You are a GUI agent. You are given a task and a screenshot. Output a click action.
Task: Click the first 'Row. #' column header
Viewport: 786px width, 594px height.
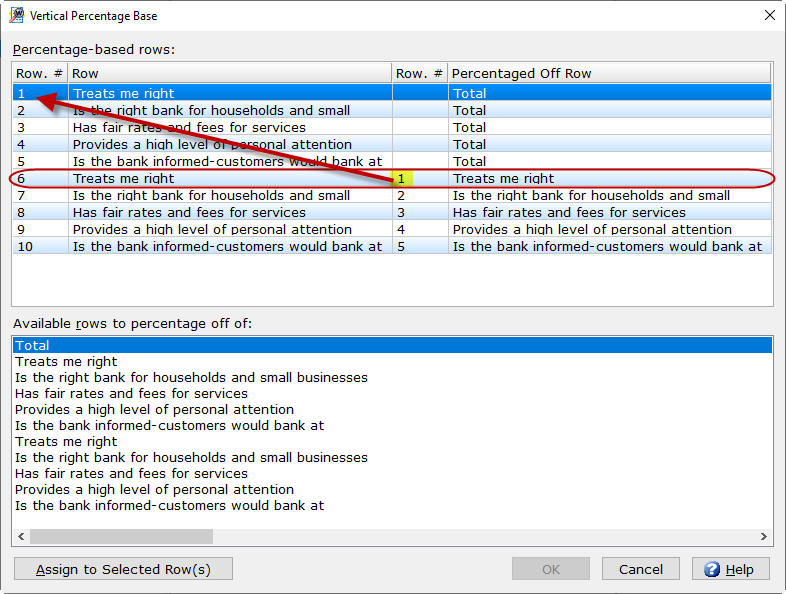pyautogui.click(x=39, y=73)
